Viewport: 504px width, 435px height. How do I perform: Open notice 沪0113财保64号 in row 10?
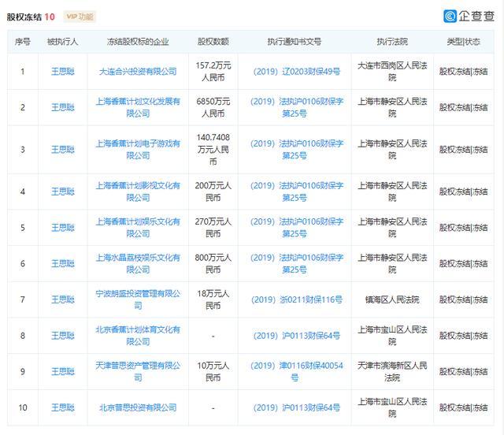pyautogui.click(x=296, y=407)
